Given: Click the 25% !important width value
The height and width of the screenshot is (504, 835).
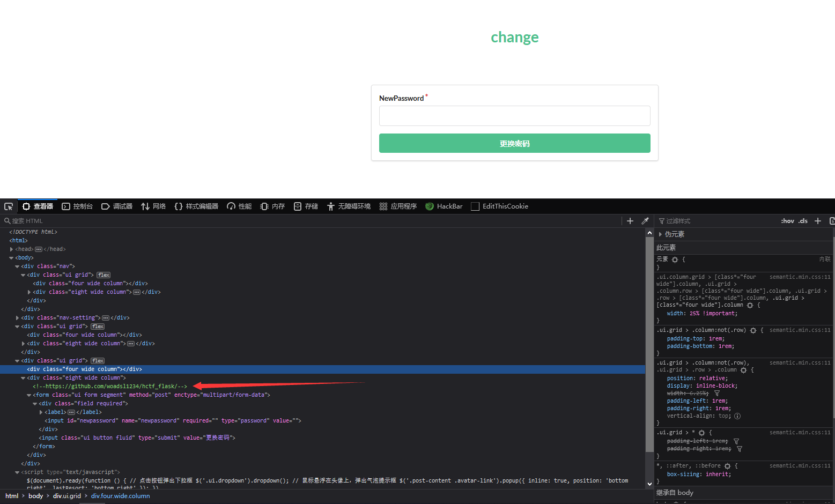Looking at the screenshot, I should [x=713, y=314].
